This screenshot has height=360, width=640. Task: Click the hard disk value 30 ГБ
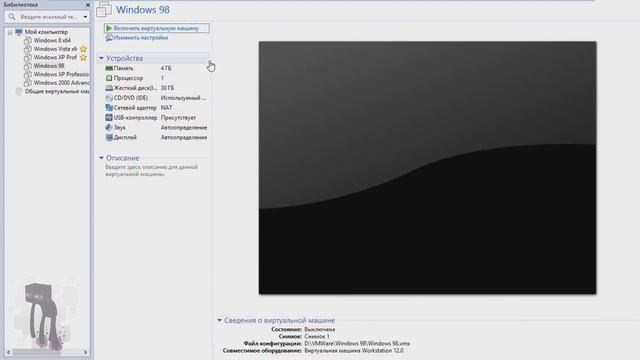[167, 88]
